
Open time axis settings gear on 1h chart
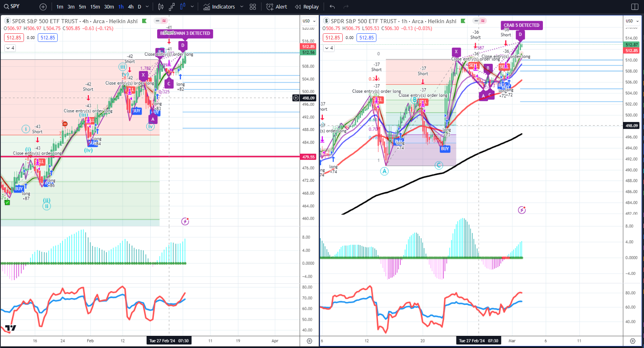coord(632,341)
